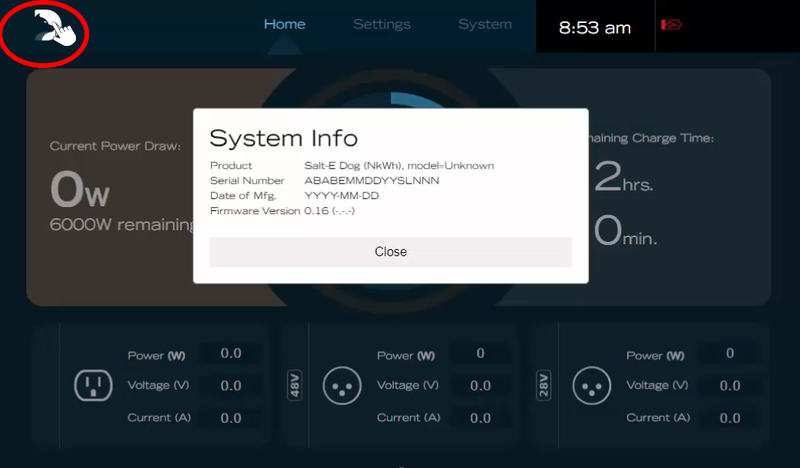Image resolution: width=800 pixels, height=468 pixels.
Task: Go to the System tab
Action: tap(485, 24)
